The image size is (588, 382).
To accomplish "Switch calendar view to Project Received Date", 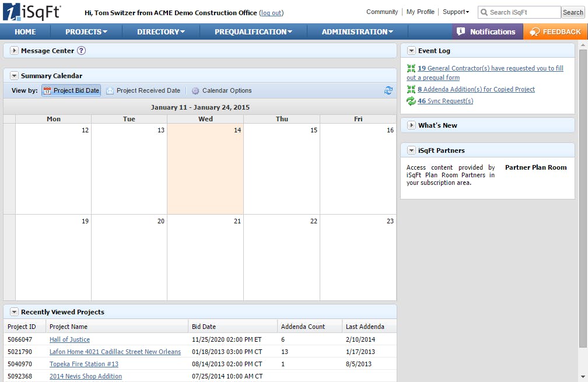I will coord(143,90).
